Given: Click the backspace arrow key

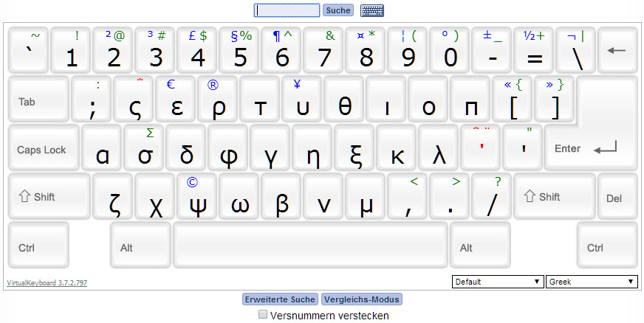Looking at the screenshot, I should (x=617, y=50).
